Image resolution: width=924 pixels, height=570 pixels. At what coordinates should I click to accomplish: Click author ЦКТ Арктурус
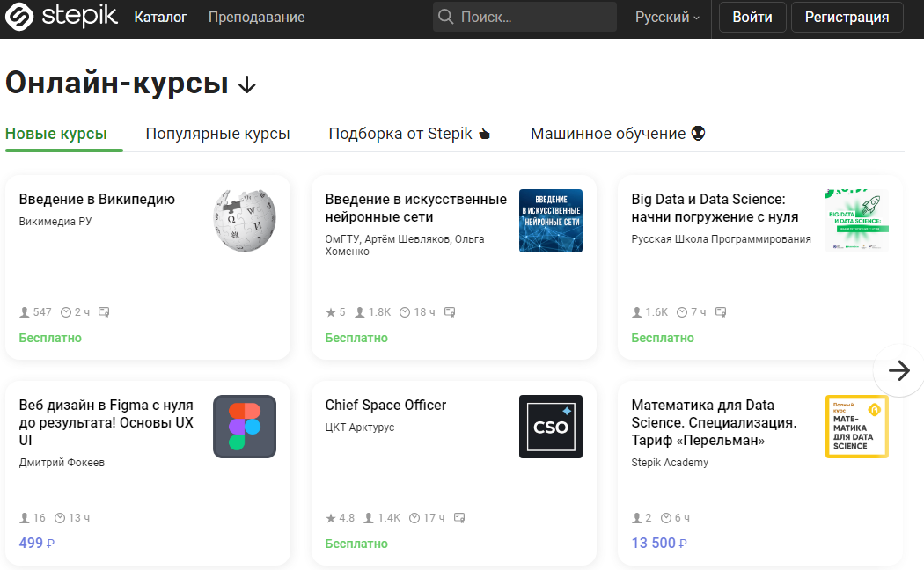pyautogui.click(x=359, y=427)
